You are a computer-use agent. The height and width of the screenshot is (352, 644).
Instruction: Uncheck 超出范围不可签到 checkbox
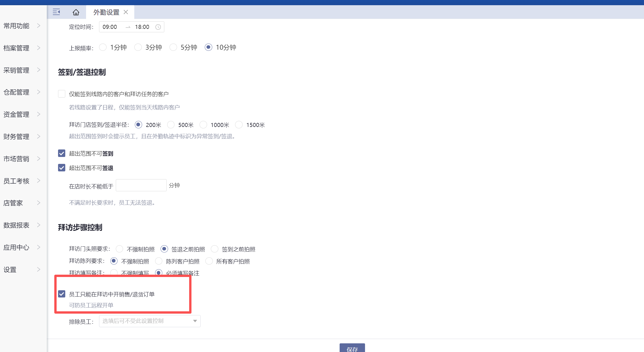pyautogui.click(x=62, y=153)
